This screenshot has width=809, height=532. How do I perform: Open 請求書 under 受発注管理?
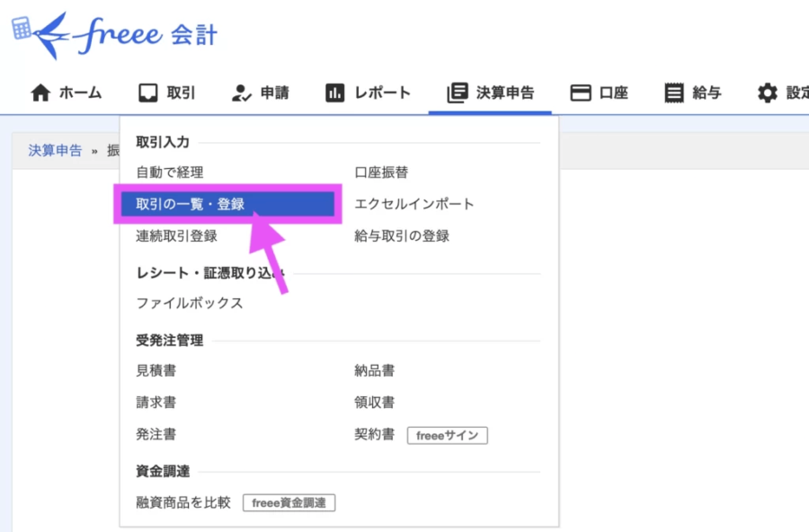point(156,402)
